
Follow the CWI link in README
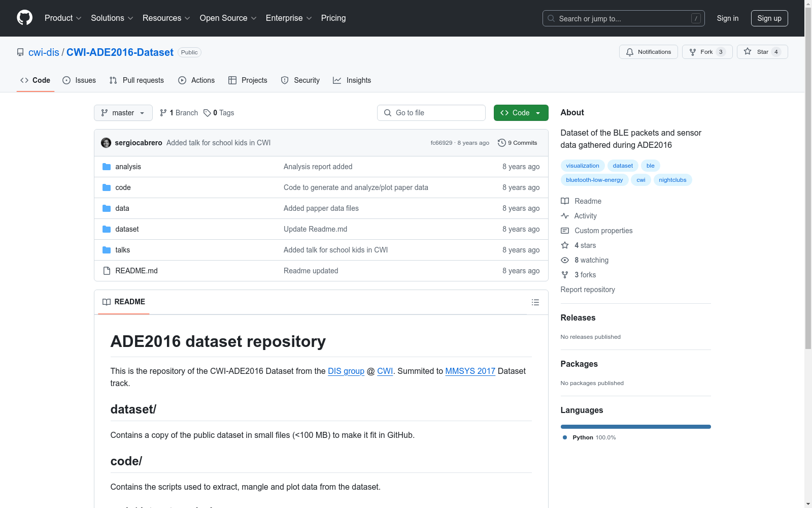[385, 371]
